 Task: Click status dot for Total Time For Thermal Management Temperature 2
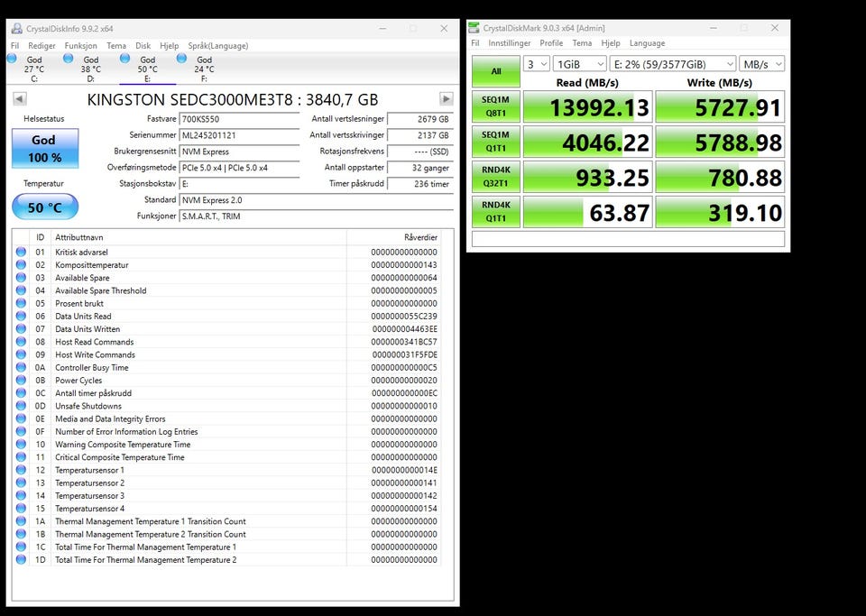(21, 560)
